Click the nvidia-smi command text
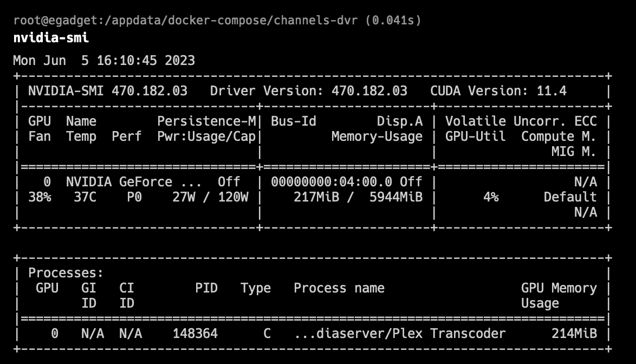Image resolution: width=636 pixels, height=364 pixels. pyautogui.click(x=51, y=38)
